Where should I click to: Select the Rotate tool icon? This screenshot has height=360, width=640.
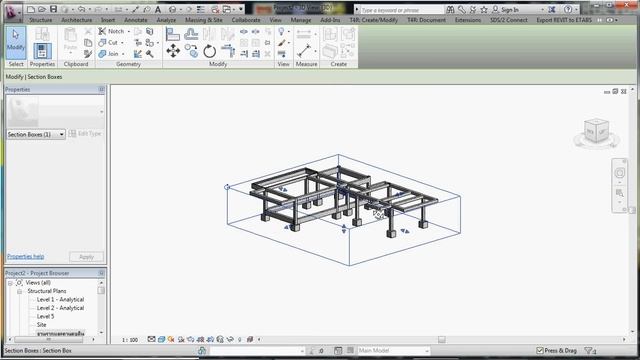pyautogui.click(x=209, y=51)
